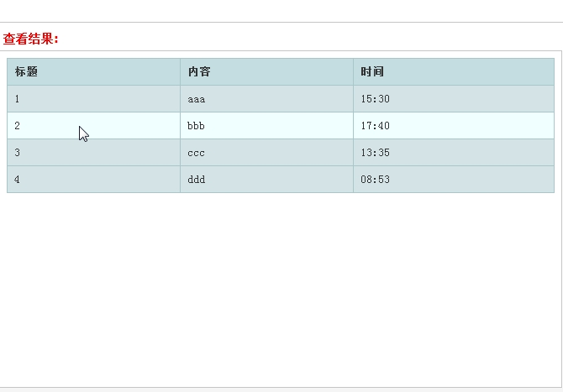Click the ccc content cell

pyautogui.click(x=266, y=153)
